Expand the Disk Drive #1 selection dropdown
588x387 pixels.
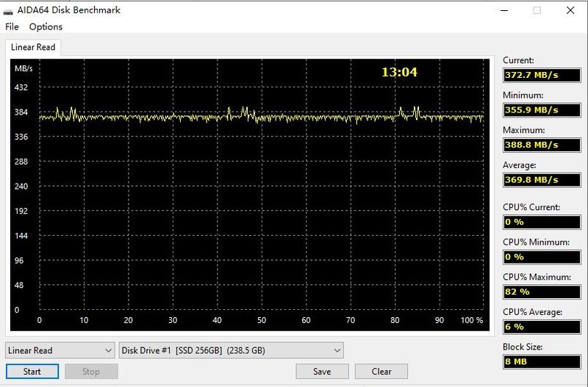tap(231, 350)
